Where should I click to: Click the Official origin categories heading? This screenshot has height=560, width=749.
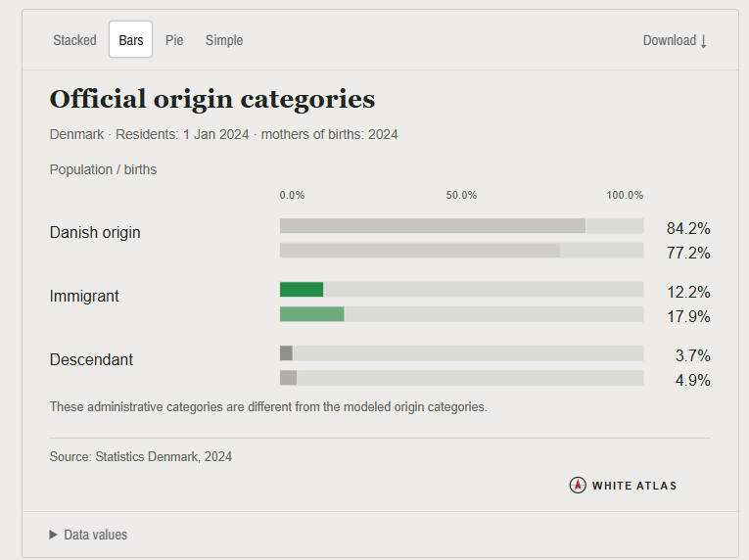click(212, 100)
